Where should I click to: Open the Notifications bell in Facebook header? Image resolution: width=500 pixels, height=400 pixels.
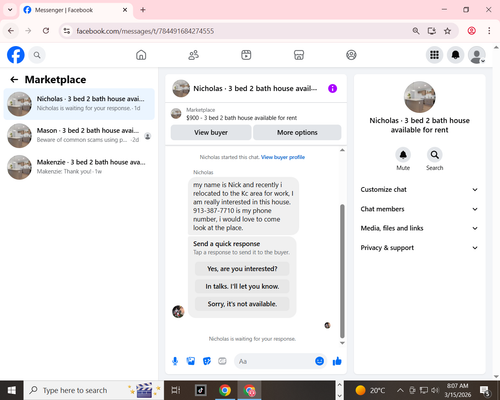[x=455, y=55]
